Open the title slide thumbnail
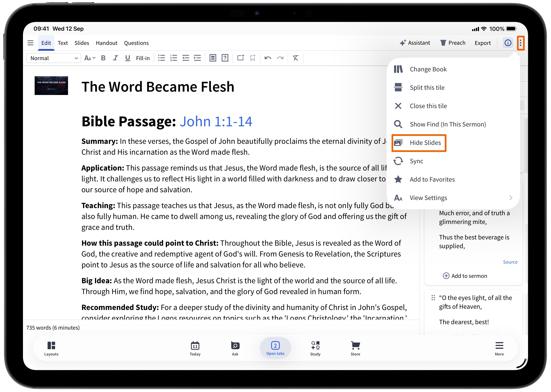 coord(51,86)
